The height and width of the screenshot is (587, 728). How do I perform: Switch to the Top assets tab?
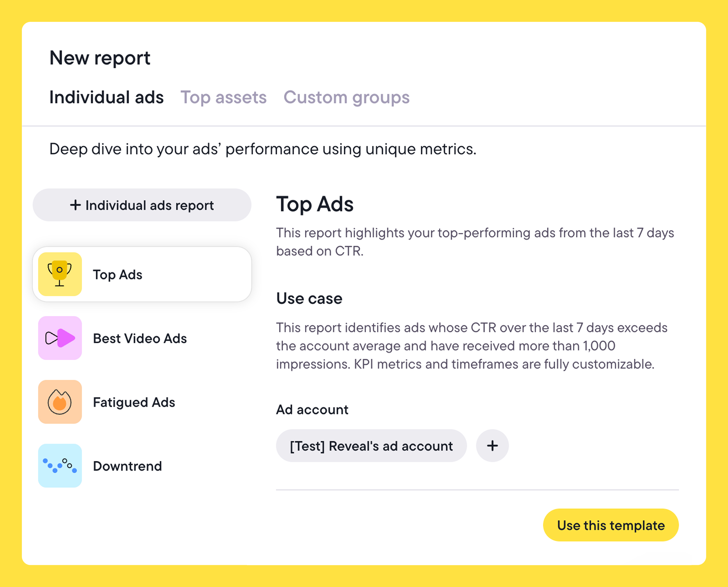pos(223,97)
